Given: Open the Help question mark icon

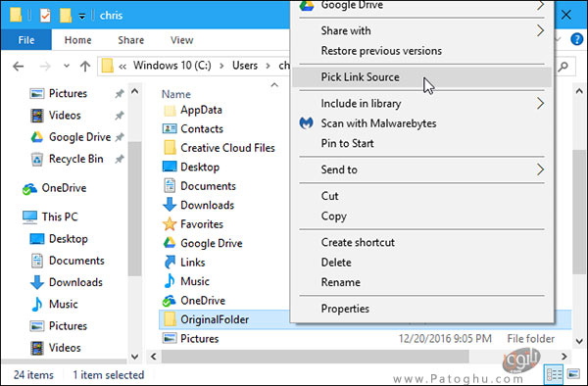Looking at the screenshot, I should [576, 39].
